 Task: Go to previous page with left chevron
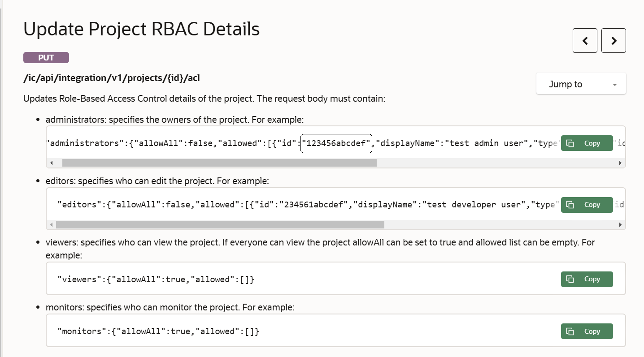click(x=585, y=41)
